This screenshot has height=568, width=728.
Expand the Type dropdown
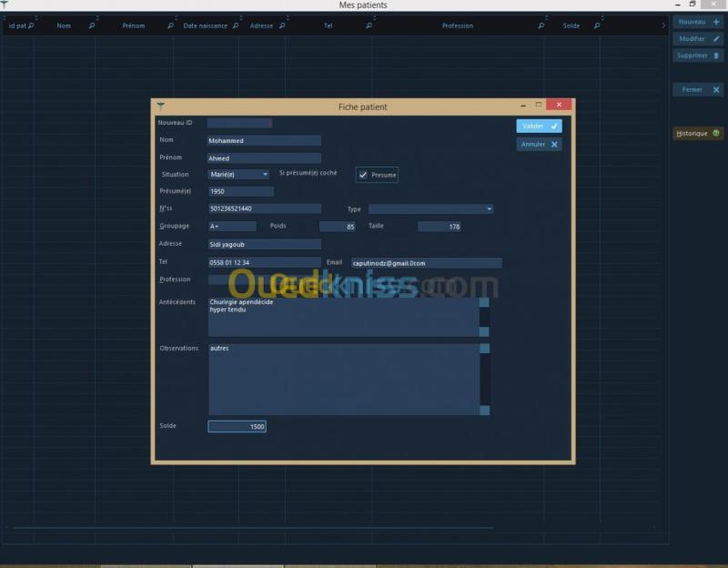[x=430, y=209]
